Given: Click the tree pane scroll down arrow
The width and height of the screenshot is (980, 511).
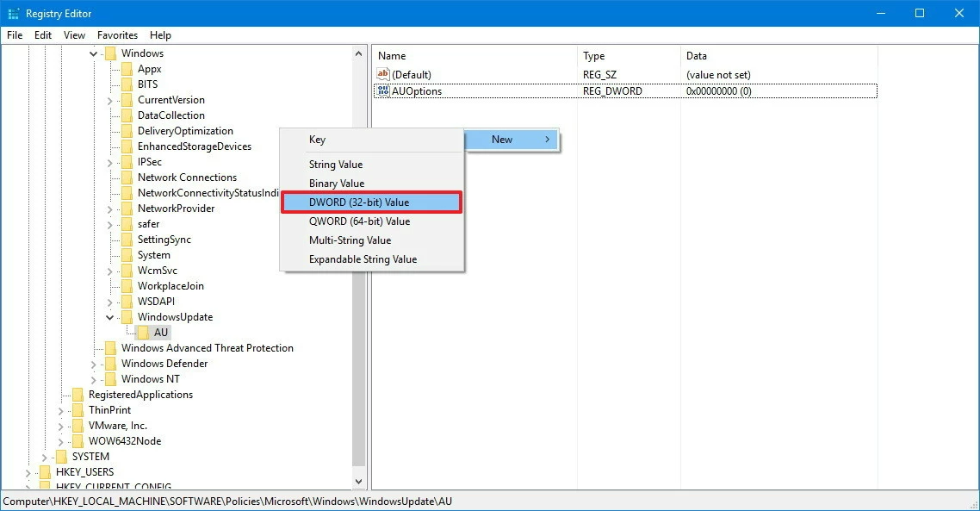Looking at the screenshot, I should pos(359,482).
